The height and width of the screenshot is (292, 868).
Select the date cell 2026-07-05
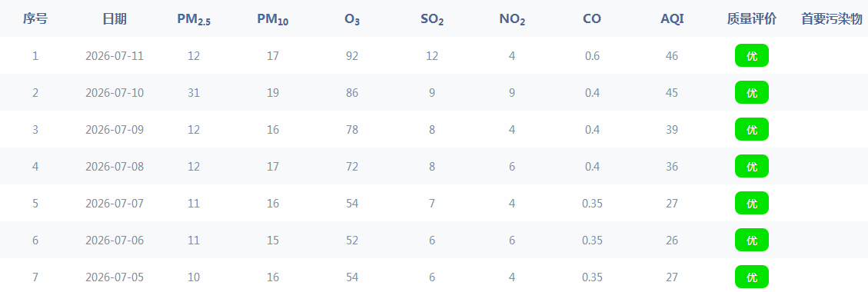[x=115, y=277]
